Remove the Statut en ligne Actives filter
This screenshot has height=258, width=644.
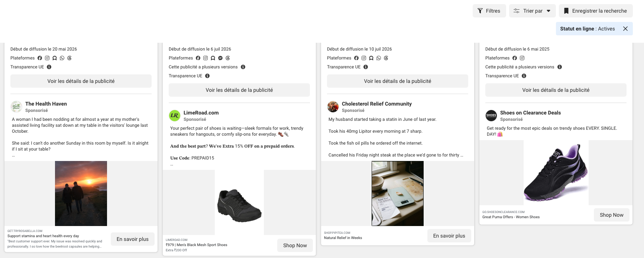click(625, 29)
